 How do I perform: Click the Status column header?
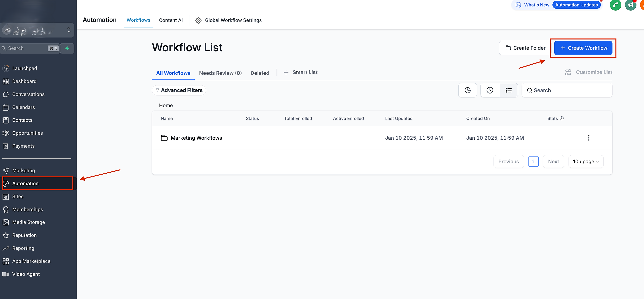point(252,118)
